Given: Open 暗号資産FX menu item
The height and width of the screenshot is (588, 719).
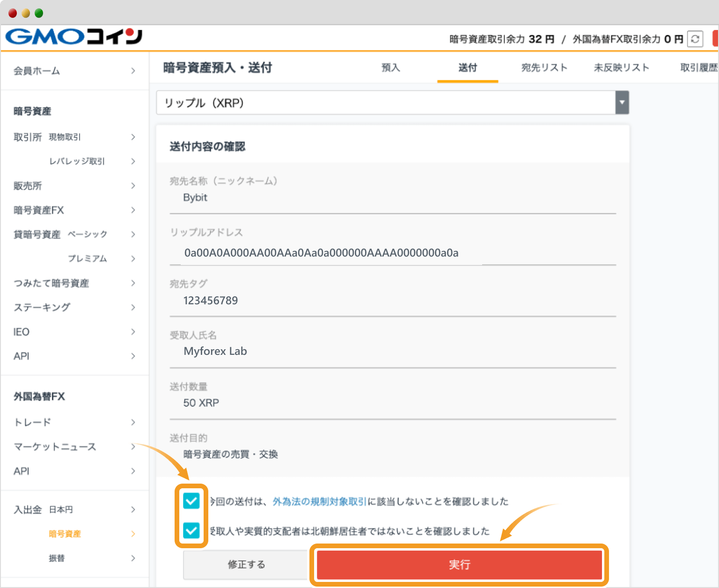Looking at the screenshot, I should coord(39,210).
